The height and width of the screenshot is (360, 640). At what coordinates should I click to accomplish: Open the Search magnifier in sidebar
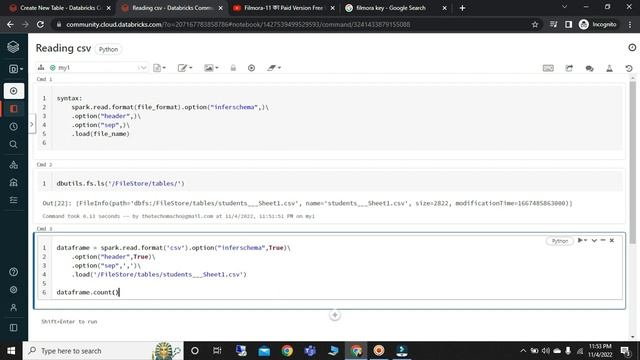coord(13,144)
